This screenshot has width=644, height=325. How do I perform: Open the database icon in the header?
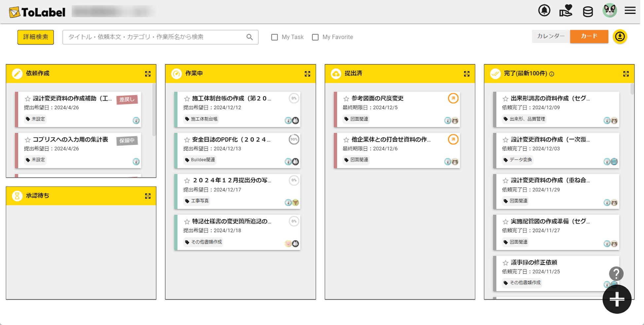[588, 12]
